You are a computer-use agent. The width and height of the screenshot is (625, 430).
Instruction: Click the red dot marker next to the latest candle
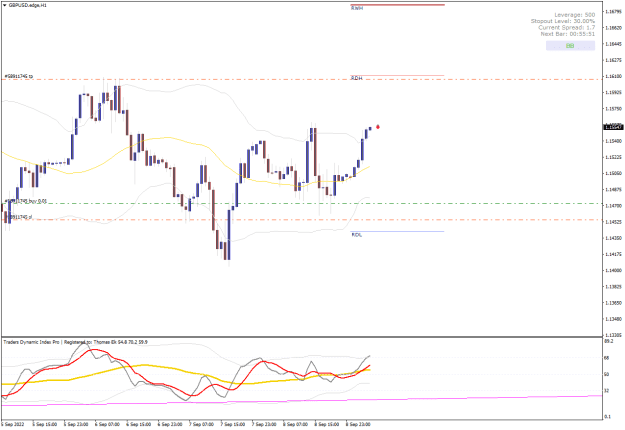pos(377,127)
